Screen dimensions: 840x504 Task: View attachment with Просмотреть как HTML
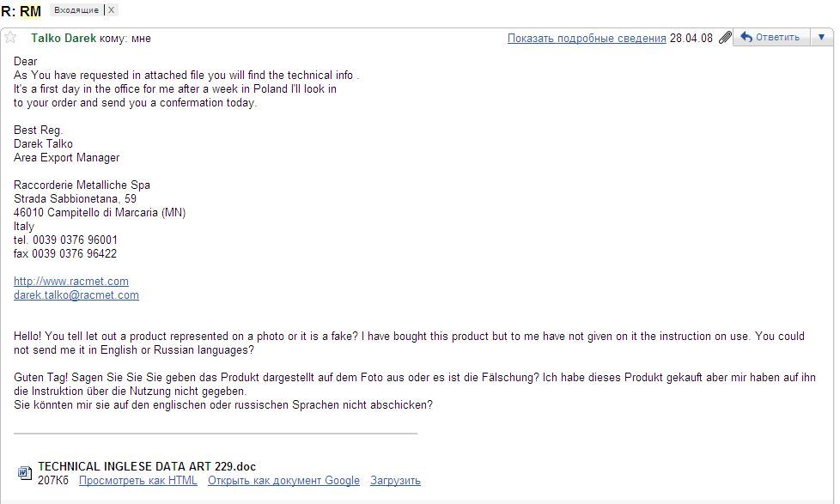(x=137, y=481)
